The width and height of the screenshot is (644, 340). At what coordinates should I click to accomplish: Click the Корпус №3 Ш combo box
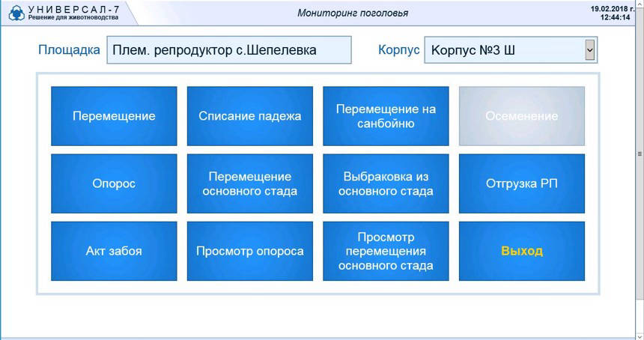coord(503,50)
